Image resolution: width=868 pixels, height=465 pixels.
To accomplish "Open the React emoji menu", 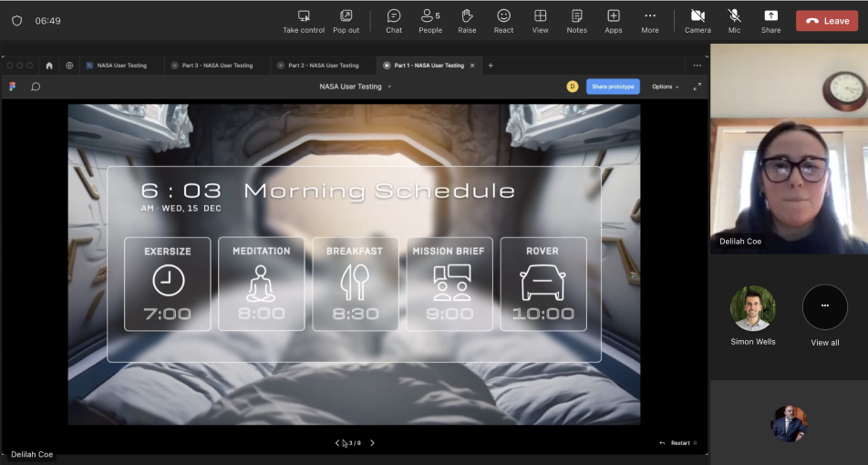I will pyautogui.click(x=503, y=22).
